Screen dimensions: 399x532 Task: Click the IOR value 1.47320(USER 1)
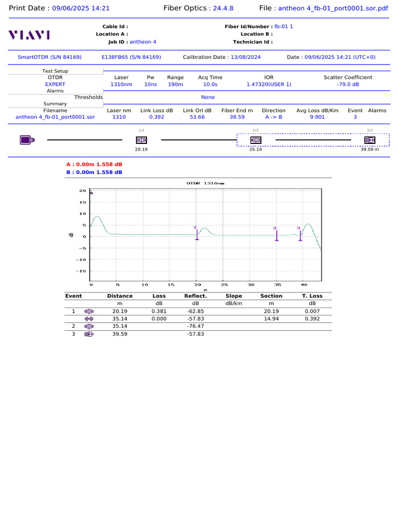[x=269, y=84]
